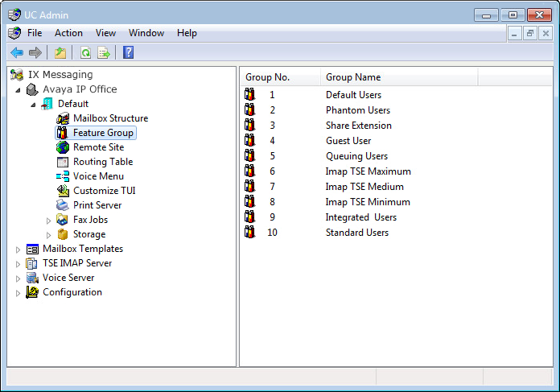Click the blue Help question mark icon
The width and height of the screenshot is (560, 392).
128,52
